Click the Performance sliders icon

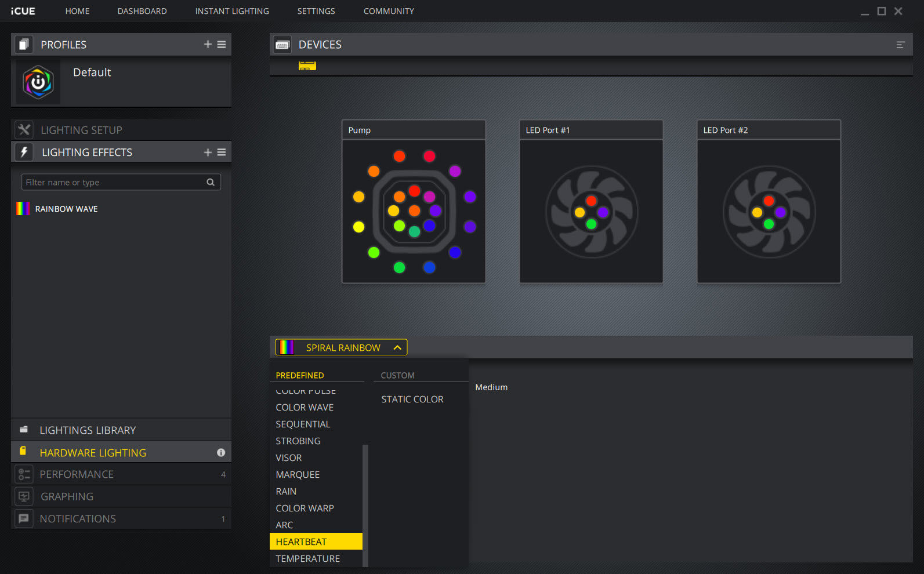(x=24, y=474)
